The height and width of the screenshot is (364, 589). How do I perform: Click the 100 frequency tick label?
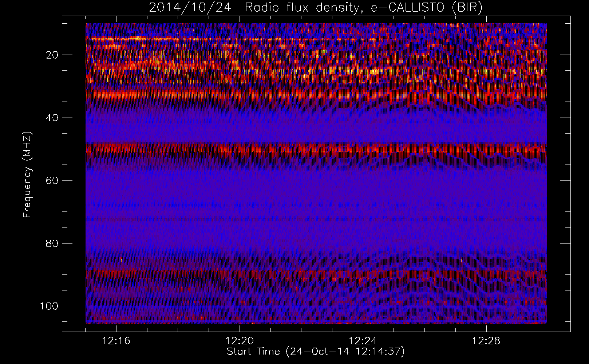click(x=50, y=306)
